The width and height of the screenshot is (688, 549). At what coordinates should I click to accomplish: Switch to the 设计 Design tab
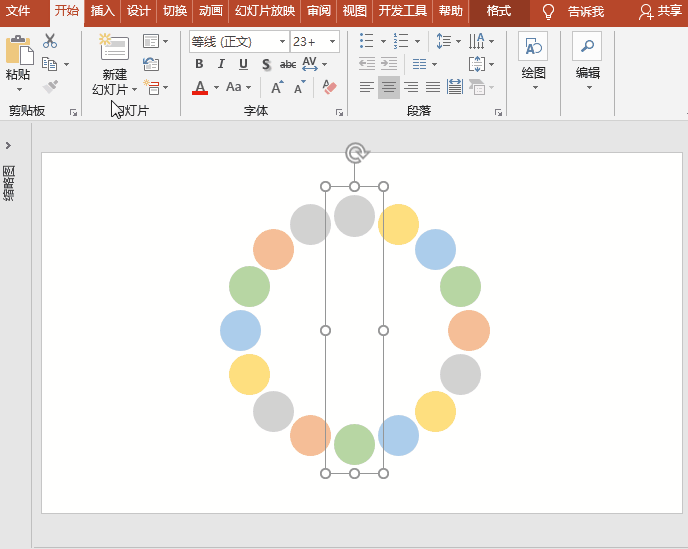[139, 11]
